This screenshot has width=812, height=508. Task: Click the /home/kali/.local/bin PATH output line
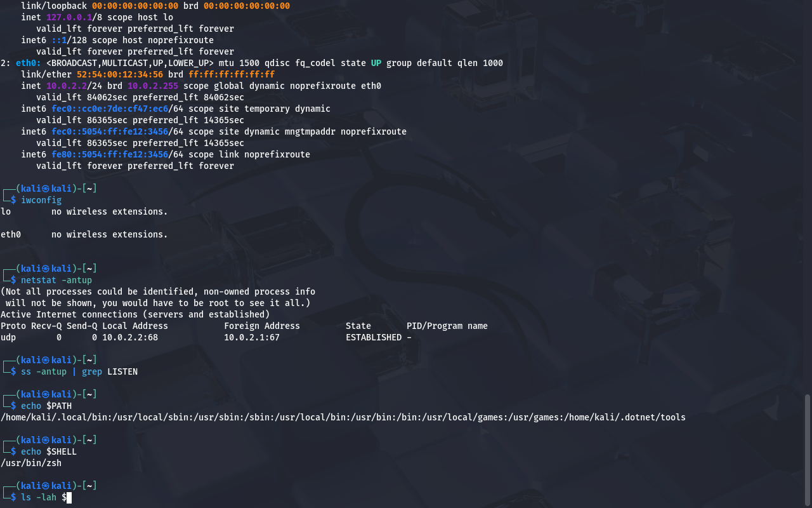click(343, 417)
